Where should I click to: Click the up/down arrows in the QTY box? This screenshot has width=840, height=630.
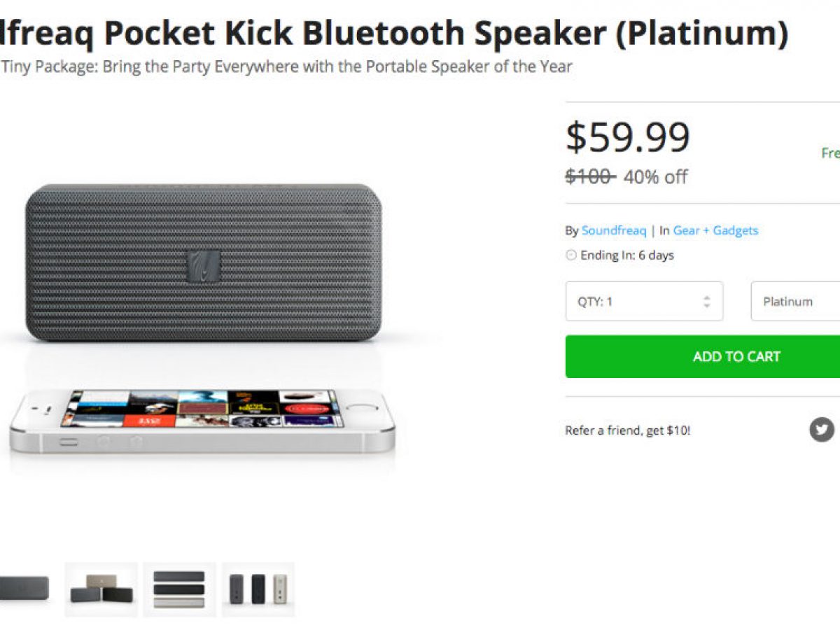pos(707,302)
